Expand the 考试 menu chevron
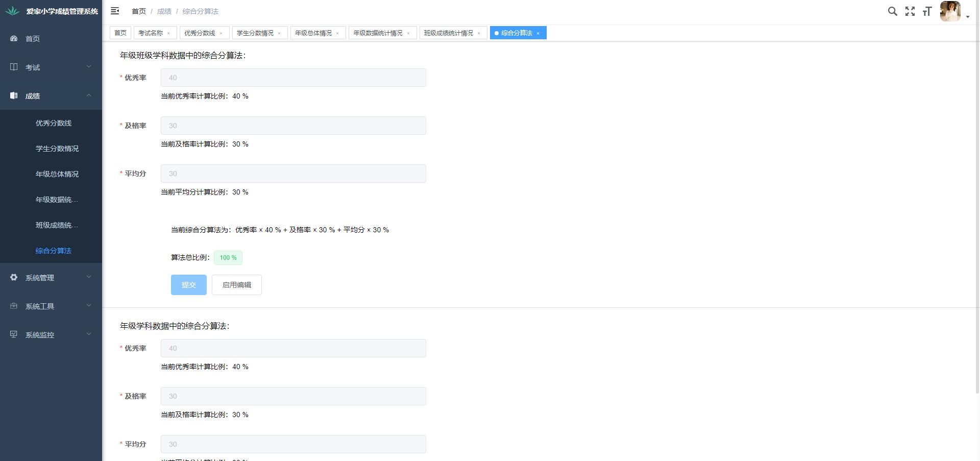 tap(89, 66)
